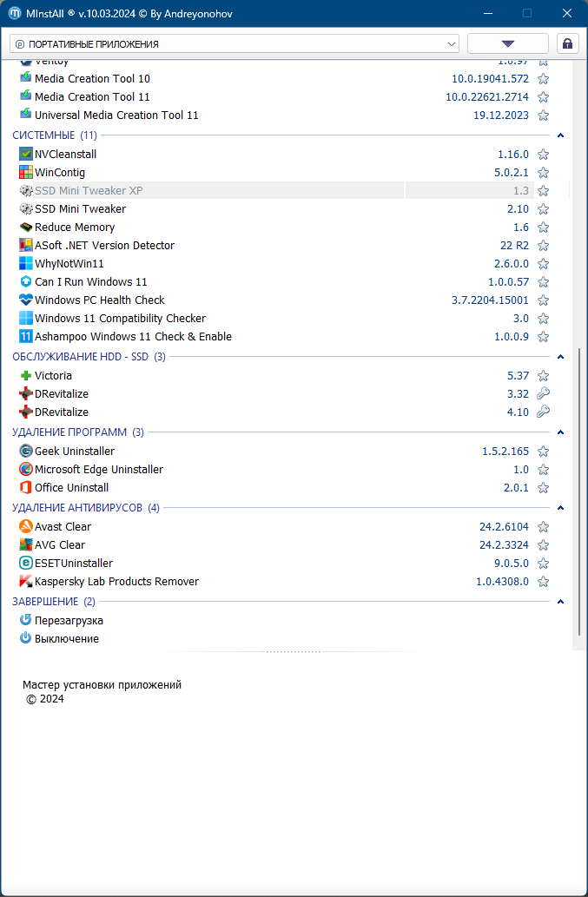
Task: Select Microsoft Edge Uninstaller entry
Action: 98,470
